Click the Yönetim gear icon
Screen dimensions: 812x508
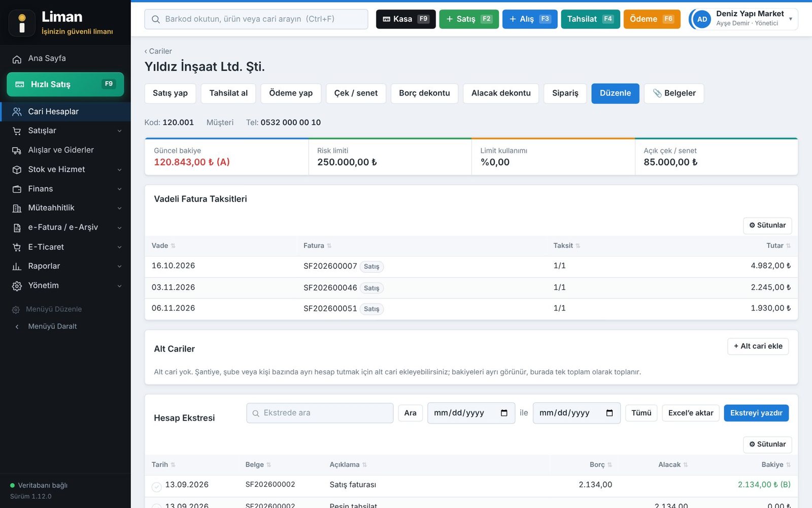click(17, 286)
